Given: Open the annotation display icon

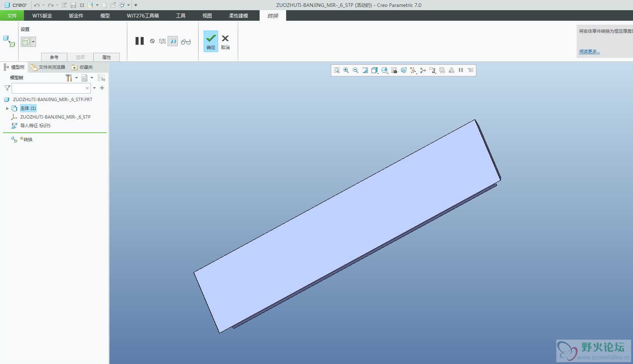Looking at the screenshot, I should [x=432, y=70].
